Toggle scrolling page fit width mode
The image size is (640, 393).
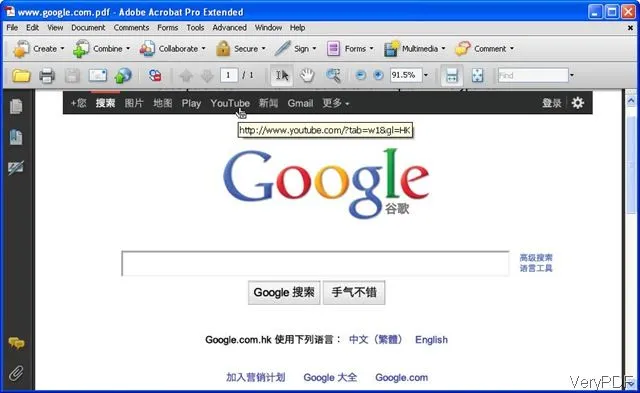click(452, 75)
